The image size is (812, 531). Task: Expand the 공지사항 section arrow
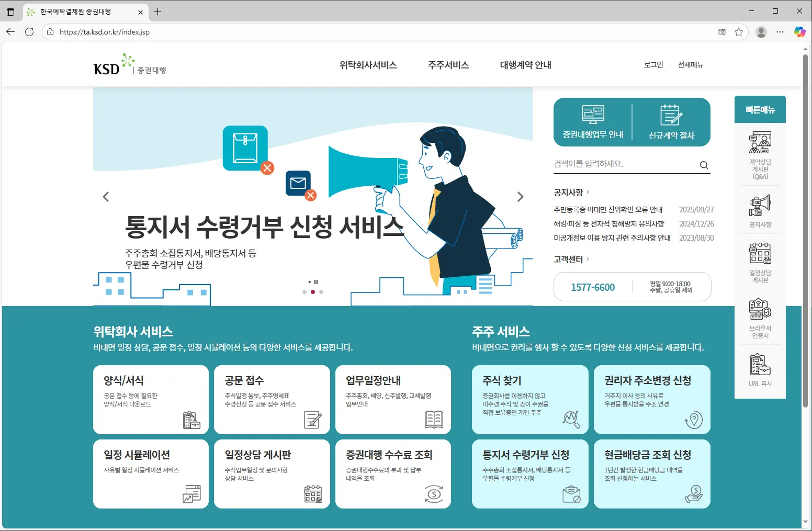588,193
